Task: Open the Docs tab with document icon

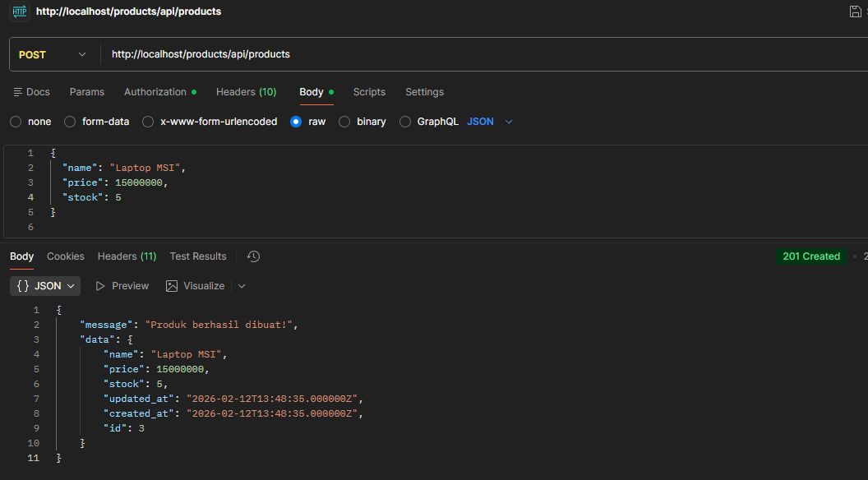Action: pyautogui.click(x=31, y=92)
